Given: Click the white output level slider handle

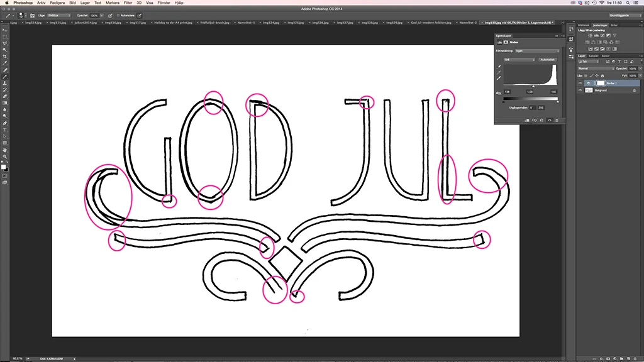Looking at the screenshot, I should click(558, 102).
